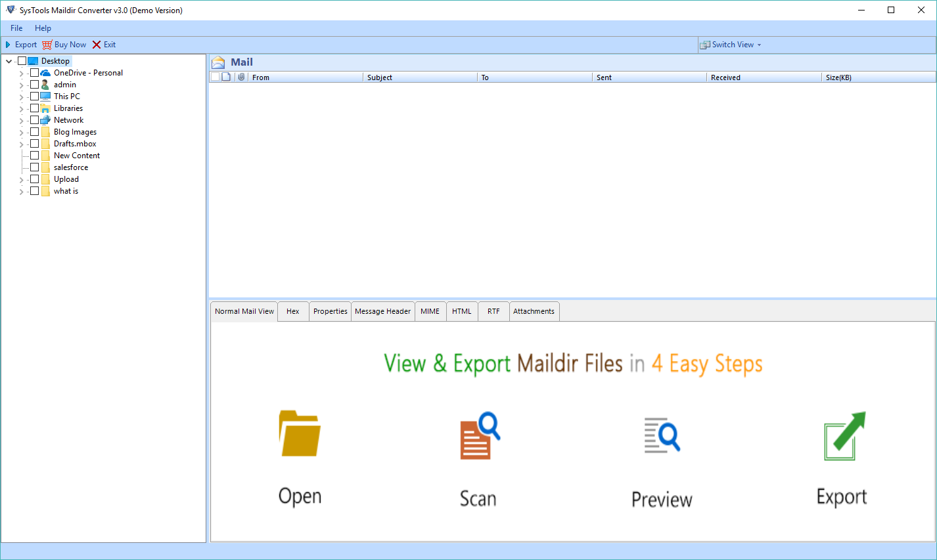
Task: Click the Export arrow icon in toolbar
Action: (x=8, y=45)
